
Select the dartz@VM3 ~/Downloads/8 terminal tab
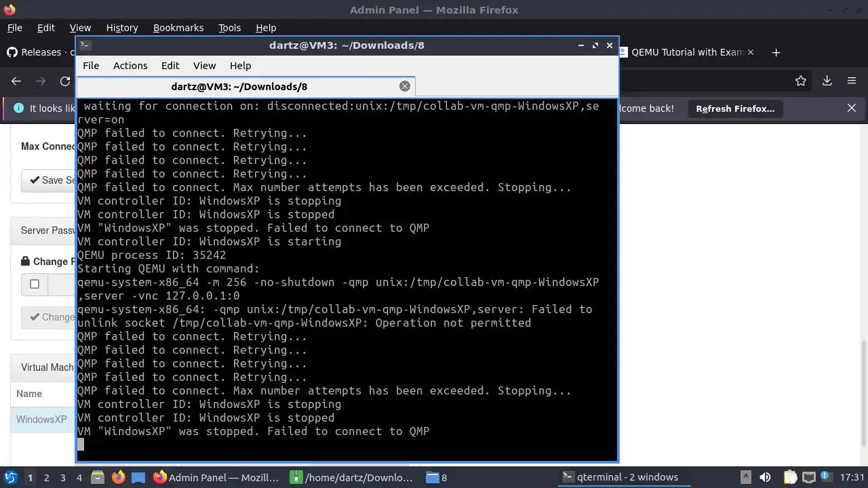click(x=245, y=87)
